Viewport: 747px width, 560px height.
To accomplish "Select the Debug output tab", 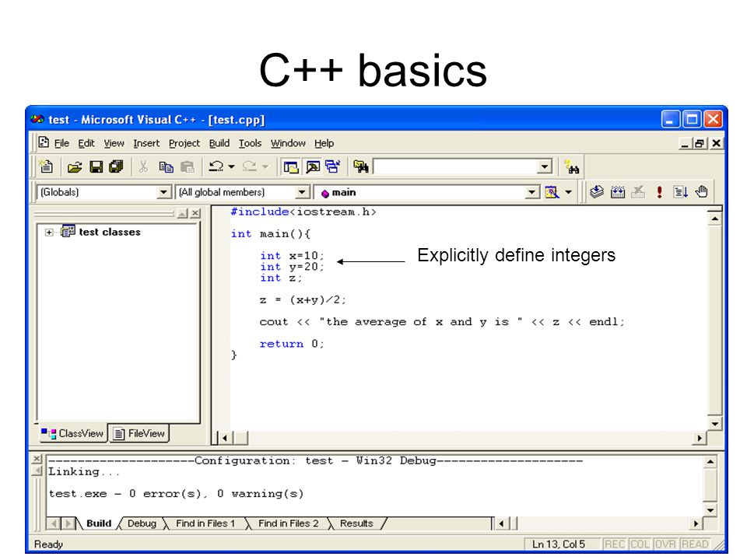I will point(142,523).
